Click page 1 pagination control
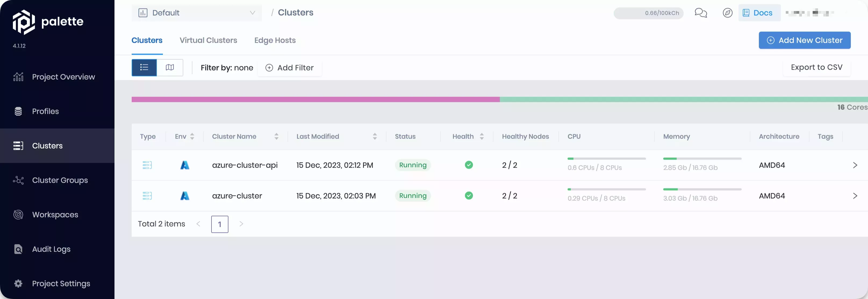 [x=220, y=224]
